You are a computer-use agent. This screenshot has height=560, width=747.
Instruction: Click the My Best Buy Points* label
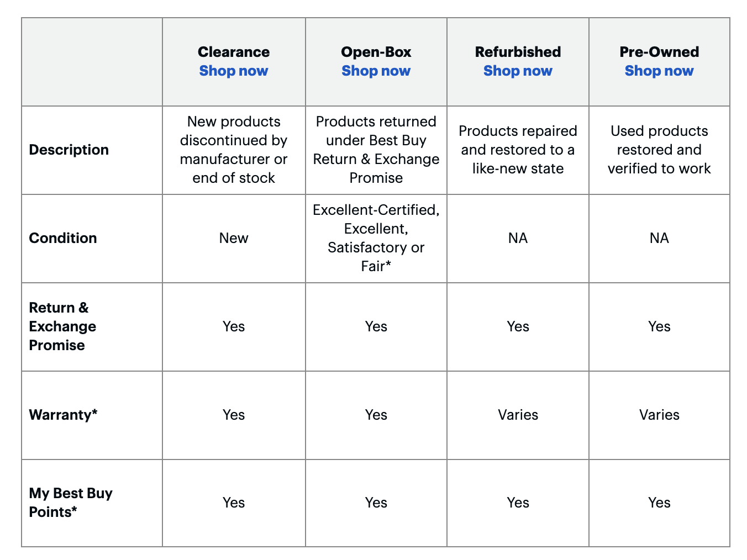(x=70, y=503)
